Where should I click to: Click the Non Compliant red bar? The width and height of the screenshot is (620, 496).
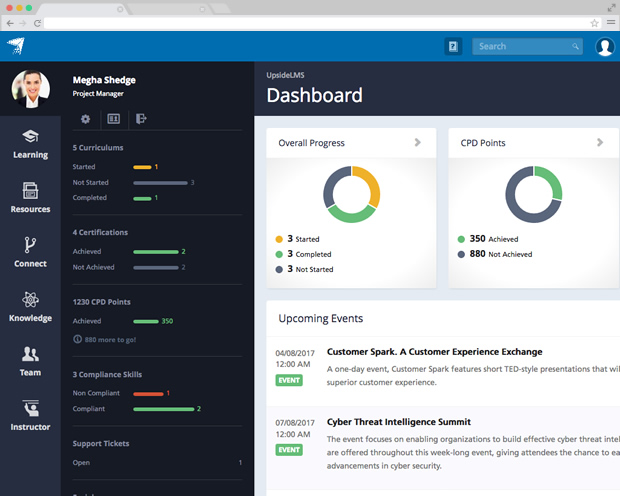[x=148, y=394]
